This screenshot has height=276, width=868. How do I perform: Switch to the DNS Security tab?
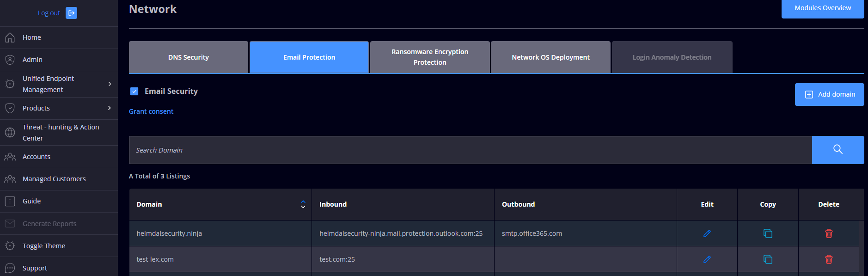(x=189, y=57)
